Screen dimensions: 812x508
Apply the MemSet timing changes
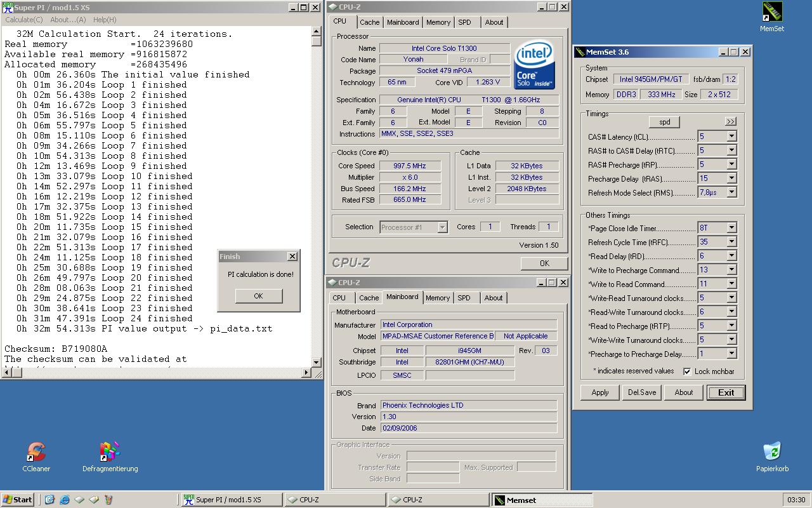coord(600,392)
